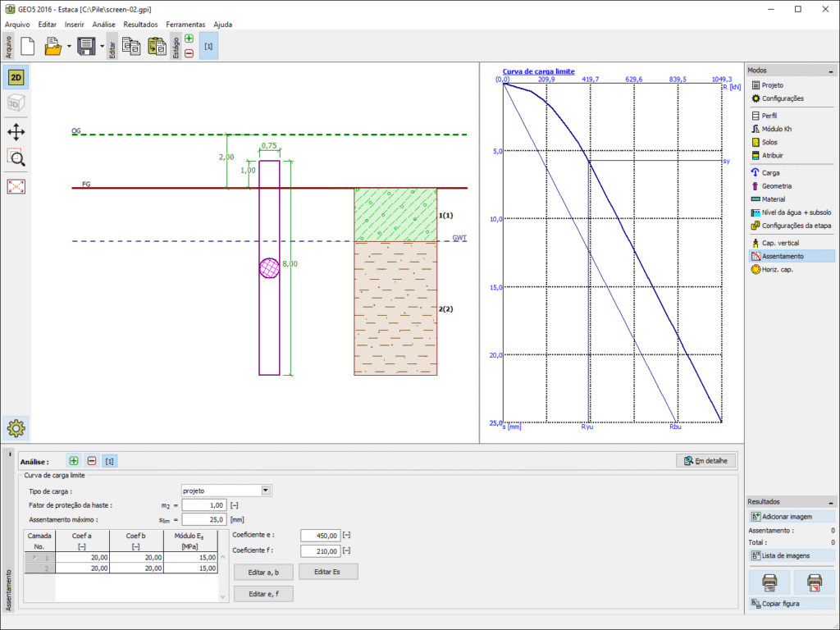Open the Ajuda menu
The image size is (840, 630).
tap(223, 25)
